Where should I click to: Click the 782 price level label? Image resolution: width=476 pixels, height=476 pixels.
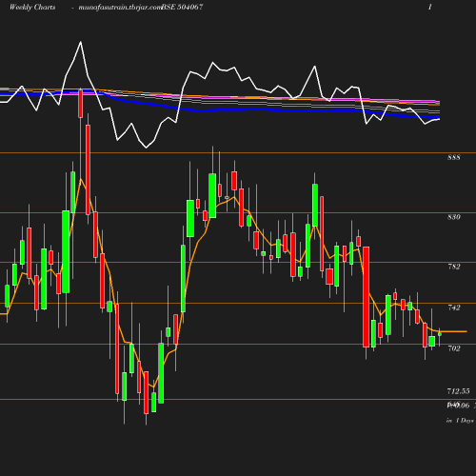[x=454, y=267]
